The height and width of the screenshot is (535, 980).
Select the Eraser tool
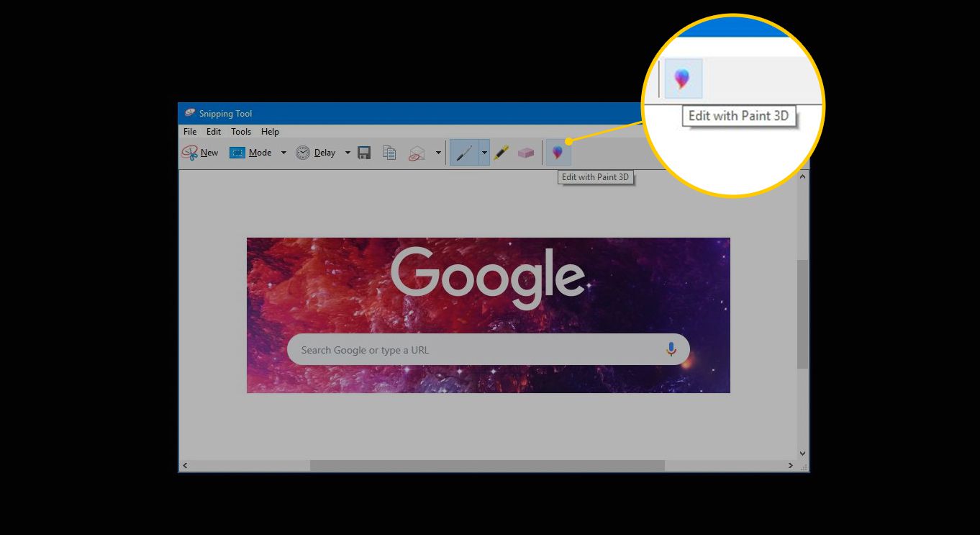pos(526,153)
